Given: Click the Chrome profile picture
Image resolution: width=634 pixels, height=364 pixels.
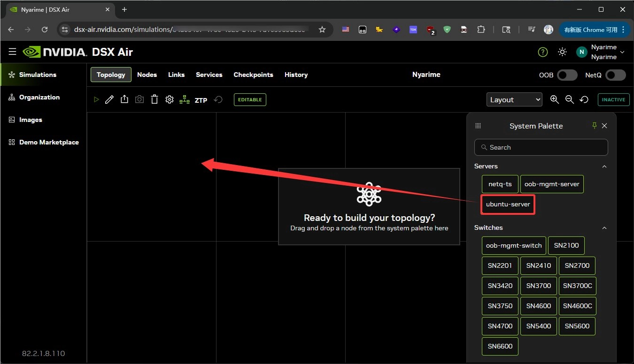Looking at the screenshot, I should pos(549,30).
